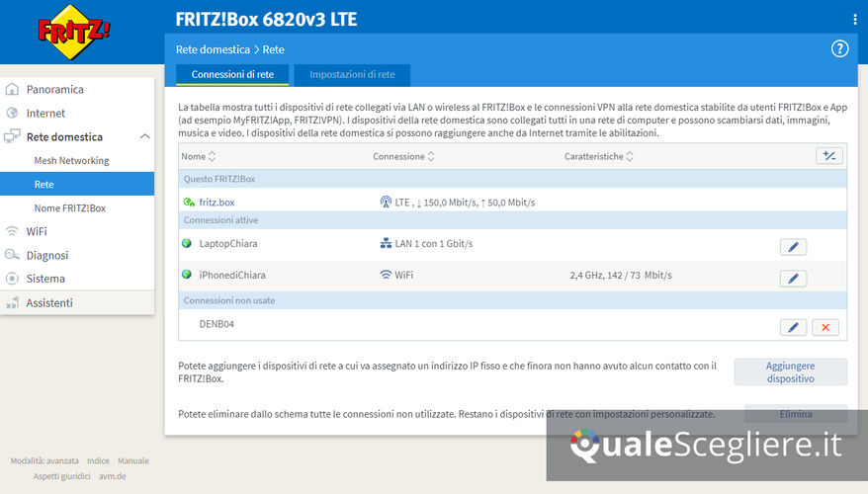
Task: Open the Manuale footer link
Action: click(132, 460)
